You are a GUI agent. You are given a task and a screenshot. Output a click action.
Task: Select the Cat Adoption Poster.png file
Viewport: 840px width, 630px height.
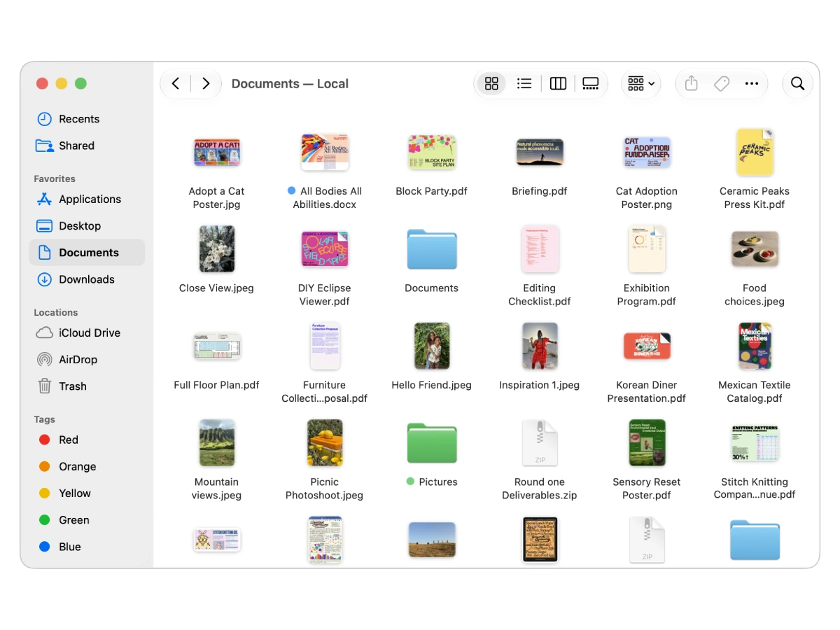pyautogui.click(x=647, y=152)
